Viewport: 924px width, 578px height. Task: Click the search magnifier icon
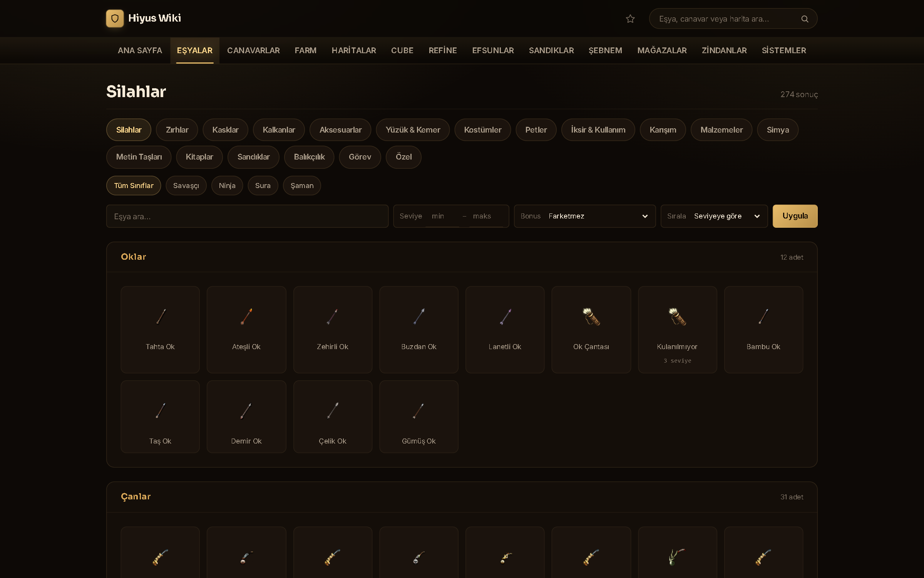coord(805,19)
